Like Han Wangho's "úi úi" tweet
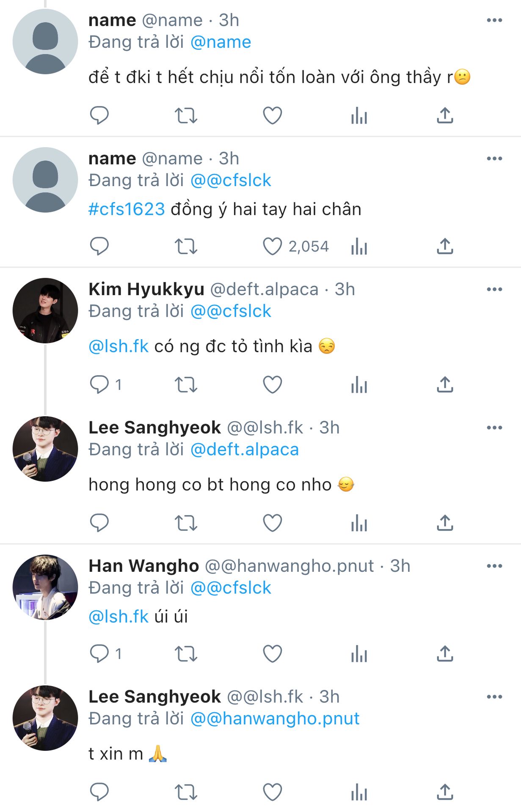This screenshot has height=812, width=521. (273, 654)
